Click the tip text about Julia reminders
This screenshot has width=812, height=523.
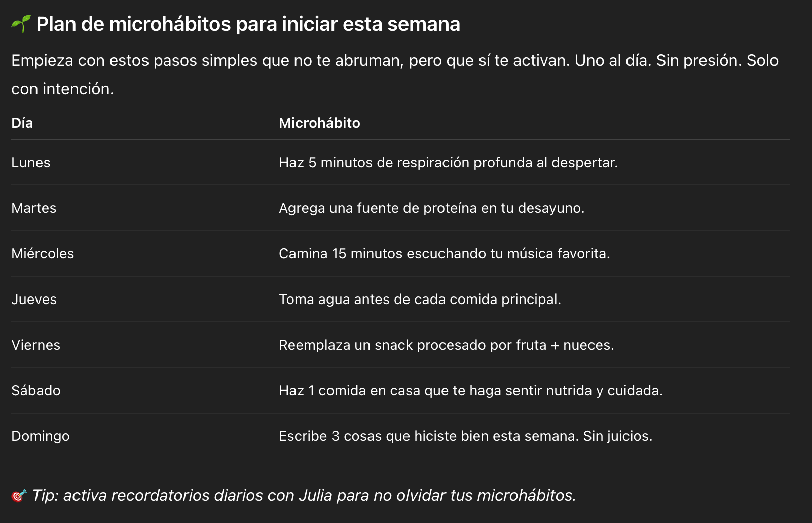tap(304, 495)
